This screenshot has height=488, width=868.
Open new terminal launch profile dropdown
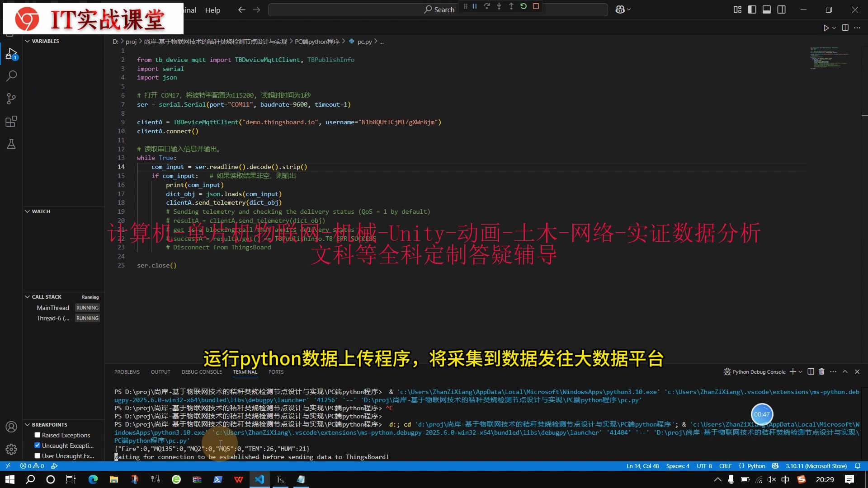tap(801, 372)
